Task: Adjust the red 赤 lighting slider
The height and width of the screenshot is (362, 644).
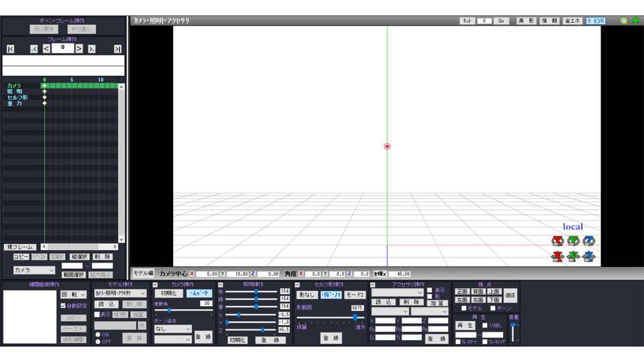Action: pos(256,291)
